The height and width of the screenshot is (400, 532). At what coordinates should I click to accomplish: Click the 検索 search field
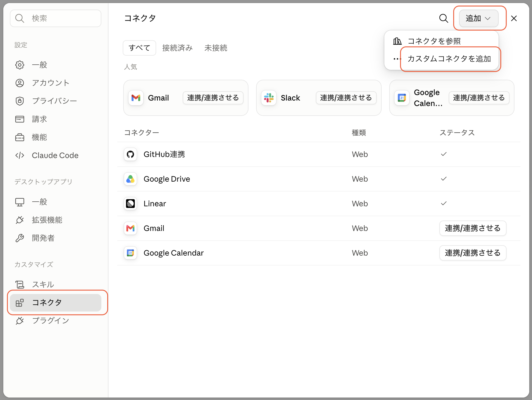pos(56,18)
